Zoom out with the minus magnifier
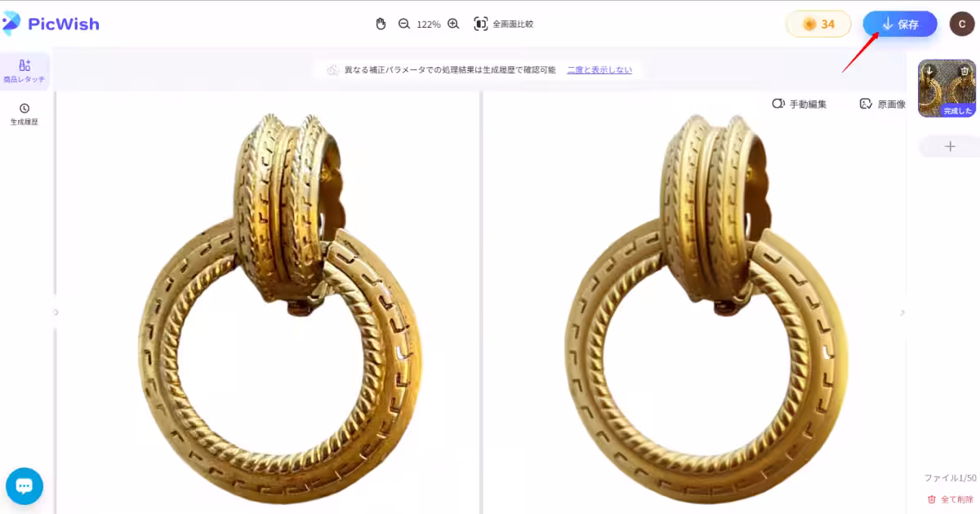Viewport: 980px width, 514px height. click(x=403, y=24)
